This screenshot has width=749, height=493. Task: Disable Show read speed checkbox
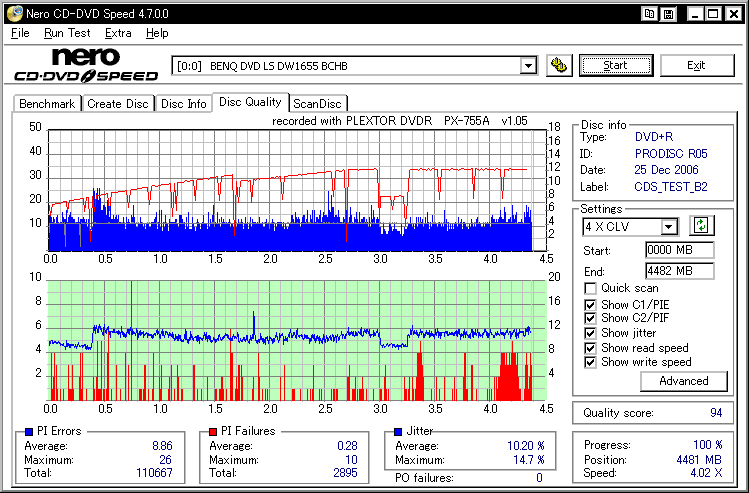590,348
